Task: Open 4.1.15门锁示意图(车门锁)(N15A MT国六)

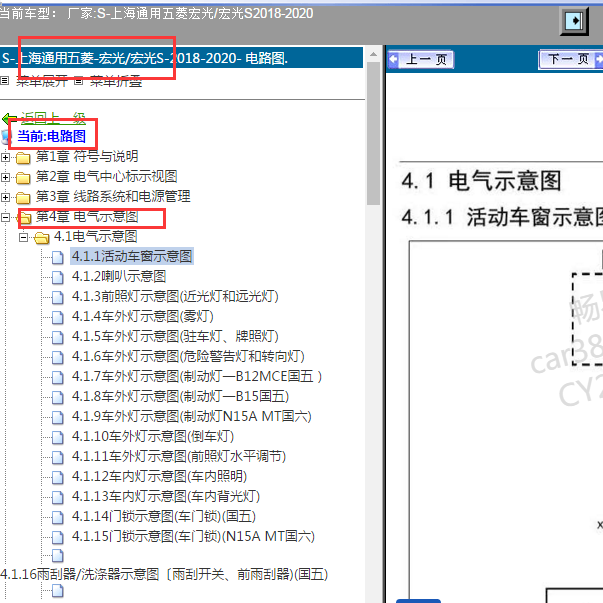Action: coord(193,536)
